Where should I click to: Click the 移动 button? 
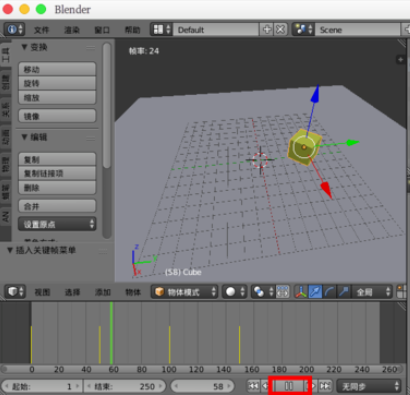pos(57,69)
